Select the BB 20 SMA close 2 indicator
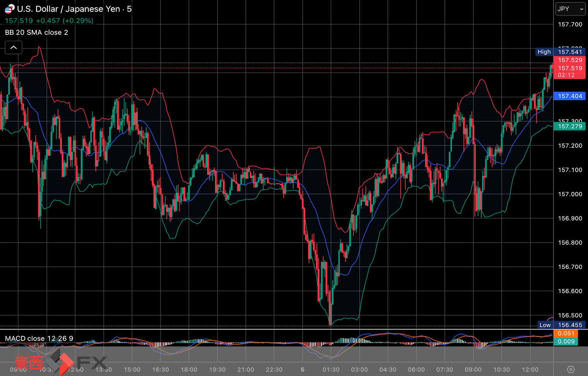Screen dimensions: 588x376 coord(36,32)
